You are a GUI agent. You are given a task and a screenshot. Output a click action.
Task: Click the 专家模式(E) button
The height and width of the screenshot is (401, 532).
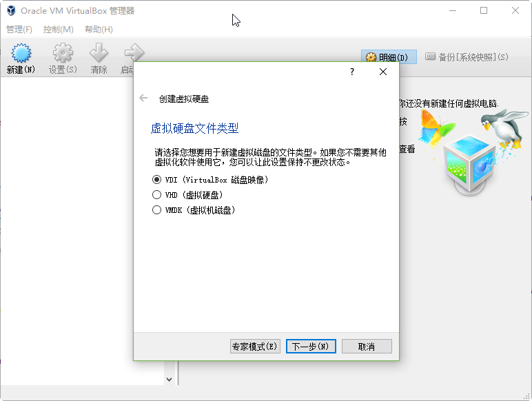point(255,347)
